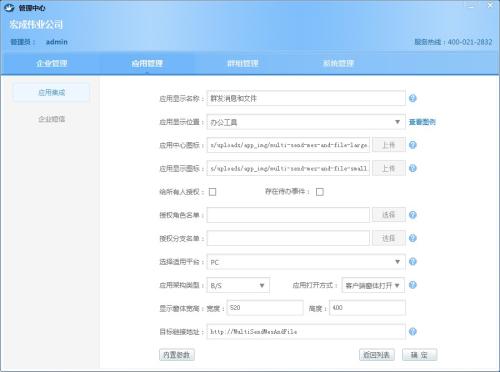The image size is (500, 372).
Task: Go to the 系统管理 tab
Action: 338,63
